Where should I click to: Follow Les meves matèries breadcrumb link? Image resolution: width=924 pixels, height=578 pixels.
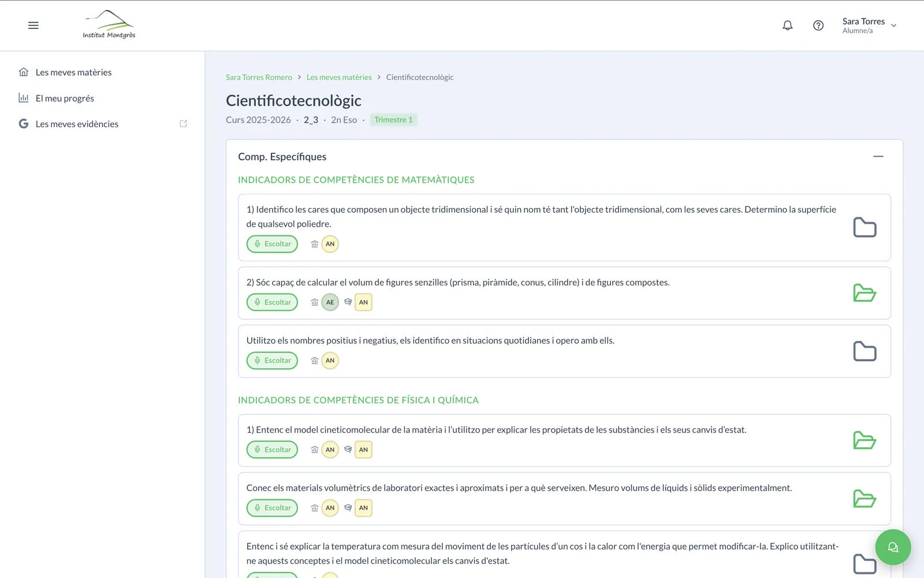[x=339, y=77]
